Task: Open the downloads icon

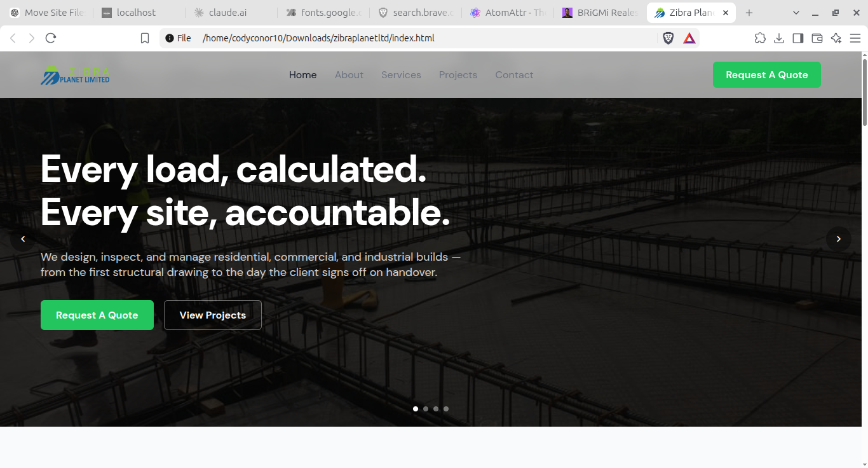Action: pos(779,38)
